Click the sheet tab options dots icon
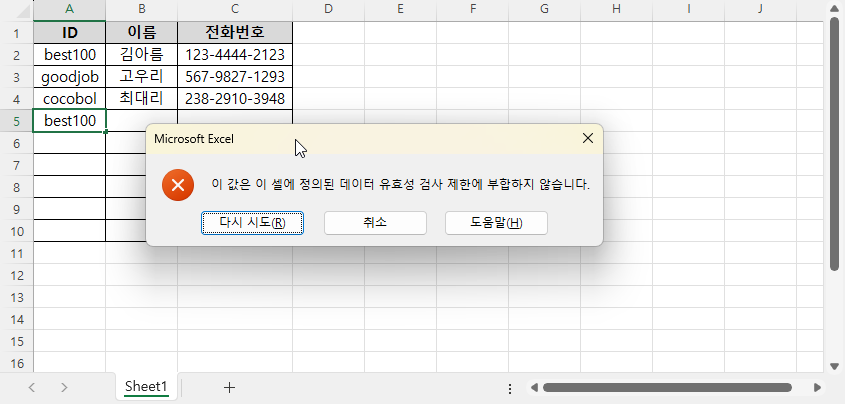This screenshot has width=845, height=404. click(x=510, y=388)
